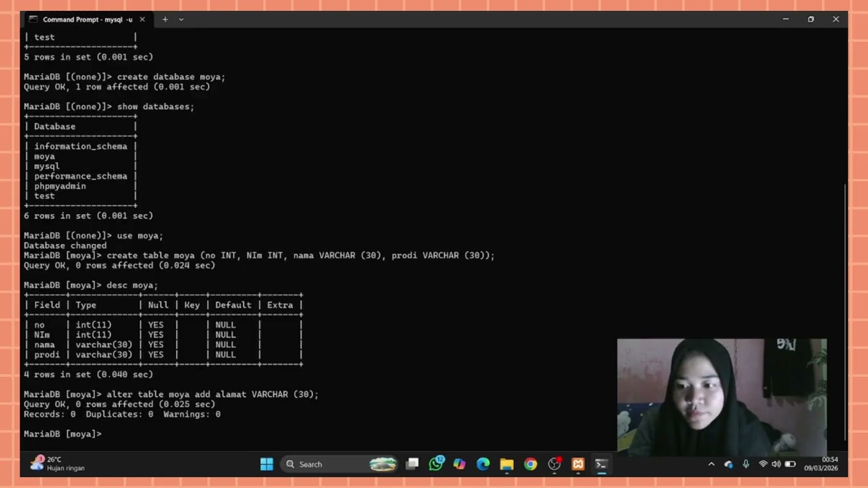Open the weather widget showing 26°C

(x=57, y=464)
